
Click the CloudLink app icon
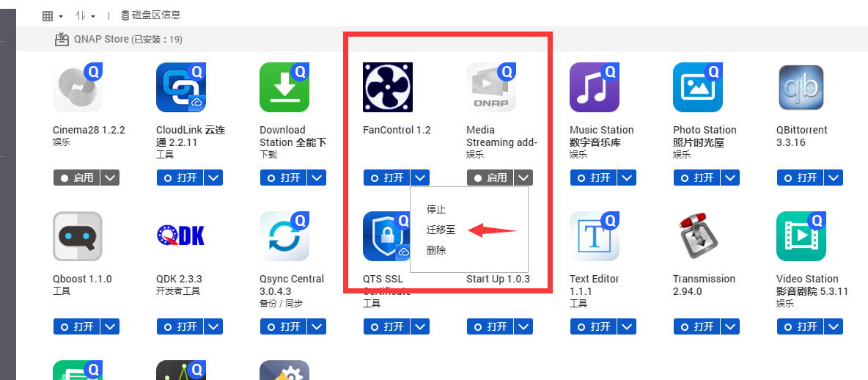(181, 87)
